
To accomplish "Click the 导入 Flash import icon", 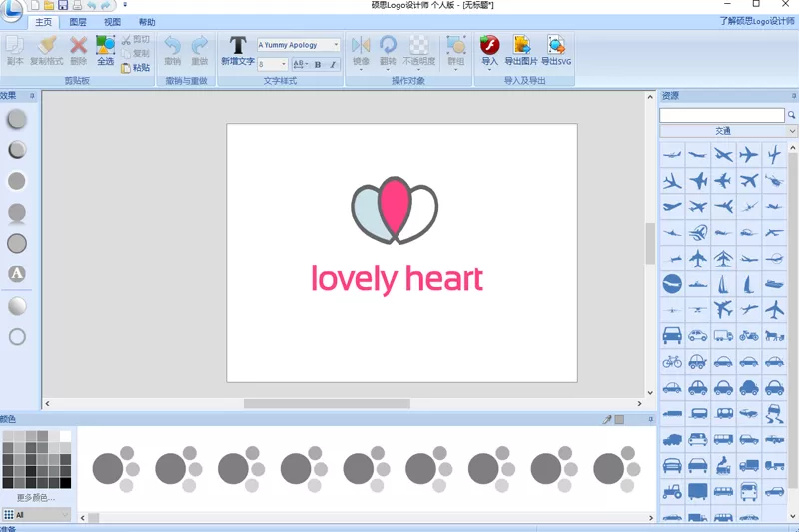I will (489, 51).
